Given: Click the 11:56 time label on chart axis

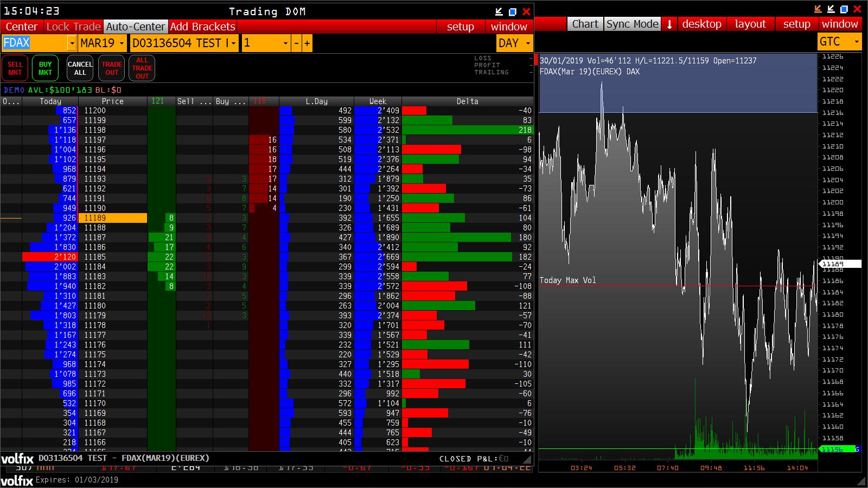Looking at the screenshot, I should coord(754,468).
